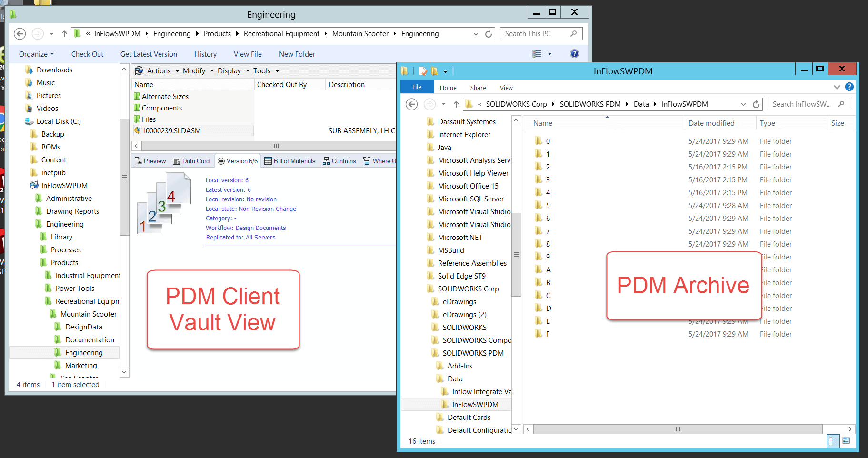Screen dimensions: 868x458
Task: Click the up-directory arrow in Engineering window
Action: point(64,34)
